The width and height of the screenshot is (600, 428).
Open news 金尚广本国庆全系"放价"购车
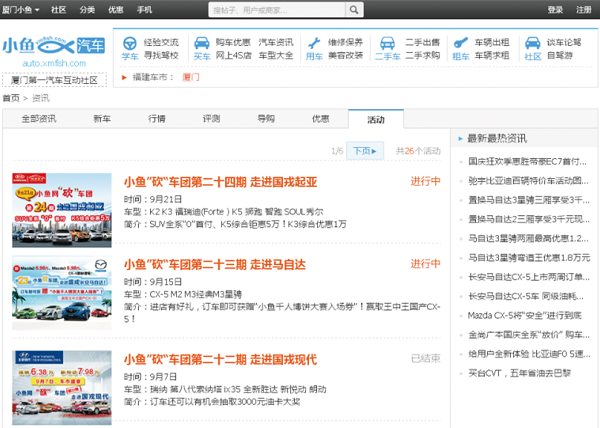[x=529, y=335]
